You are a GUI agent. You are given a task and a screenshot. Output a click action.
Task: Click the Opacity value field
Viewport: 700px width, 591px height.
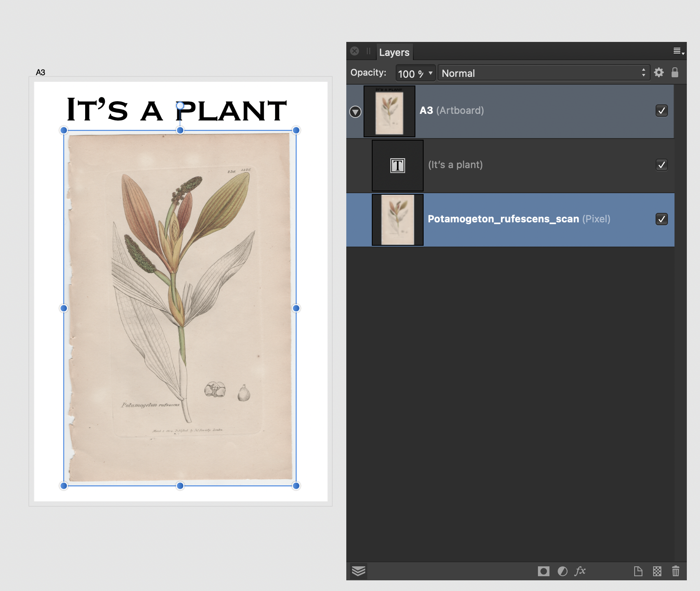(411, 73)
